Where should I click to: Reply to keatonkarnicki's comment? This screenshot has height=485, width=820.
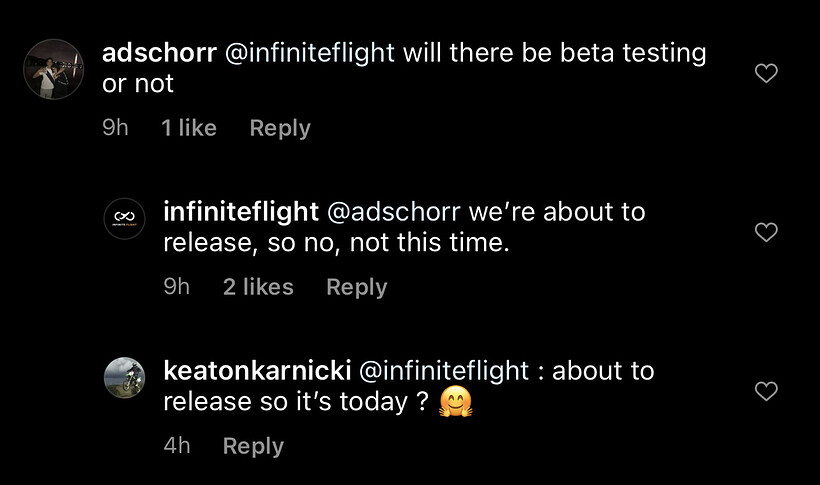(253, 446)
